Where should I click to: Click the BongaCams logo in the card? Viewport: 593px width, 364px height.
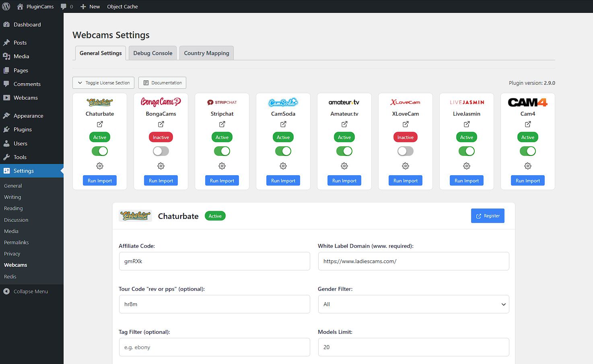161,102
